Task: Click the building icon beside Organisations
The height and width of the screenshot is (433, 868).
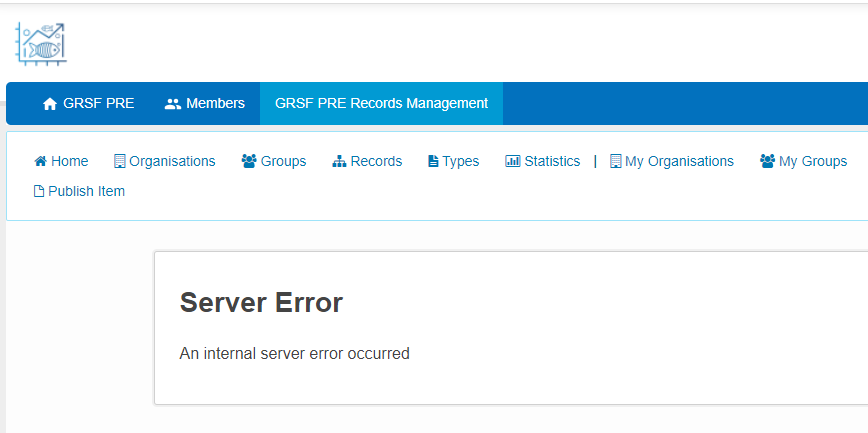Action: point(120,161)
